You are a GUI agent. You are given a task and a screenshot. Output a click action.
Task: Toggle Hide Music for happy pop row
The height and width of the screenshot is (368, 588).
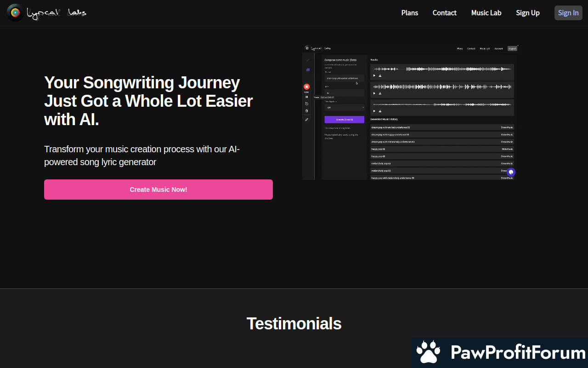(507, 149)
